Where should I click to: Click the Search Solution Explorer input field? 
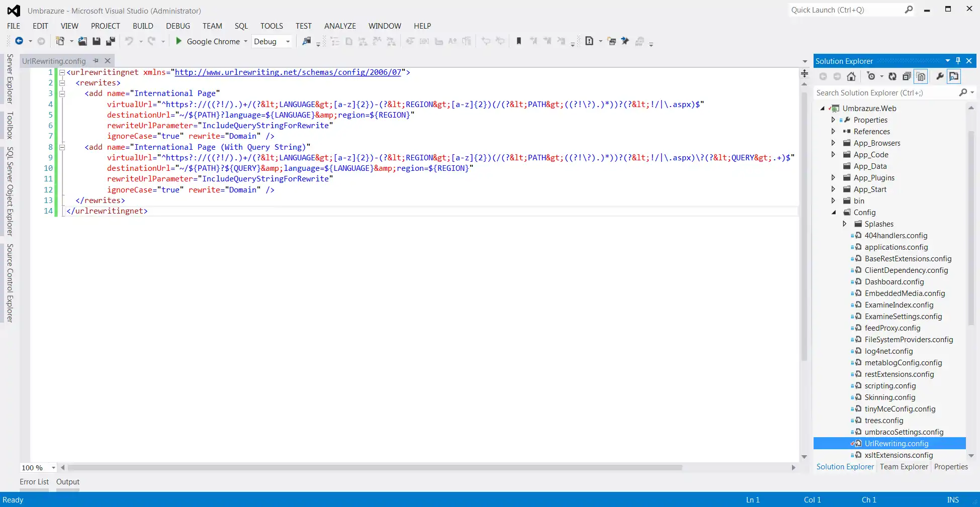click(x=885, y=92)
